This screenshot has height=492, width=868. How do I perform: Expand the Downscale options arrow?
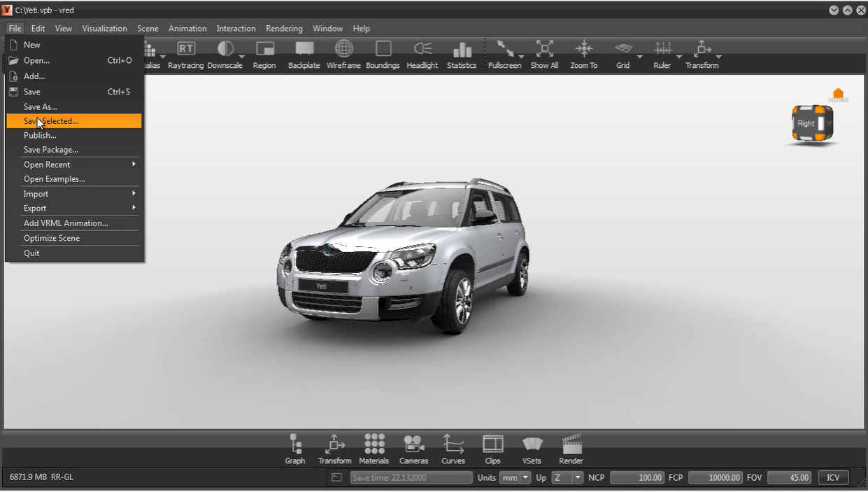(x=242, y=56)
